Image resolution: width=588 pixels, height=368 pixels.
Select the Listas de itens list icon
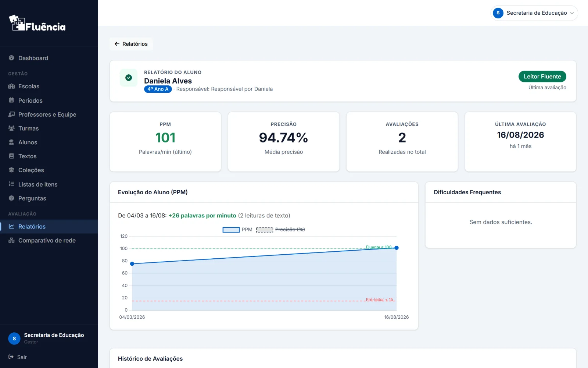(x=11, y=184)
